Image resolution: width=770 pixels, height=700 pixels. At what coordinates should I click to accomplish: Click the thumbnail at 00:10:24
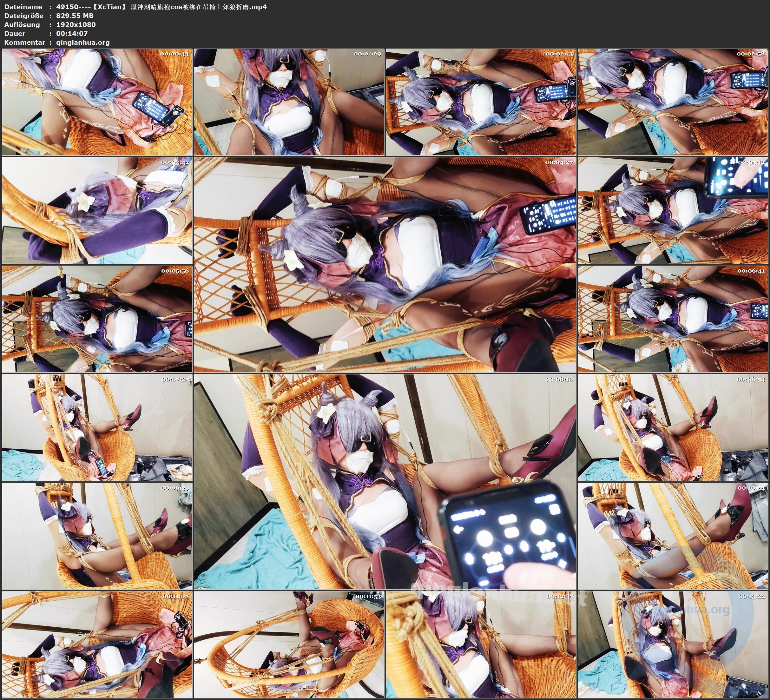(673, 536)
